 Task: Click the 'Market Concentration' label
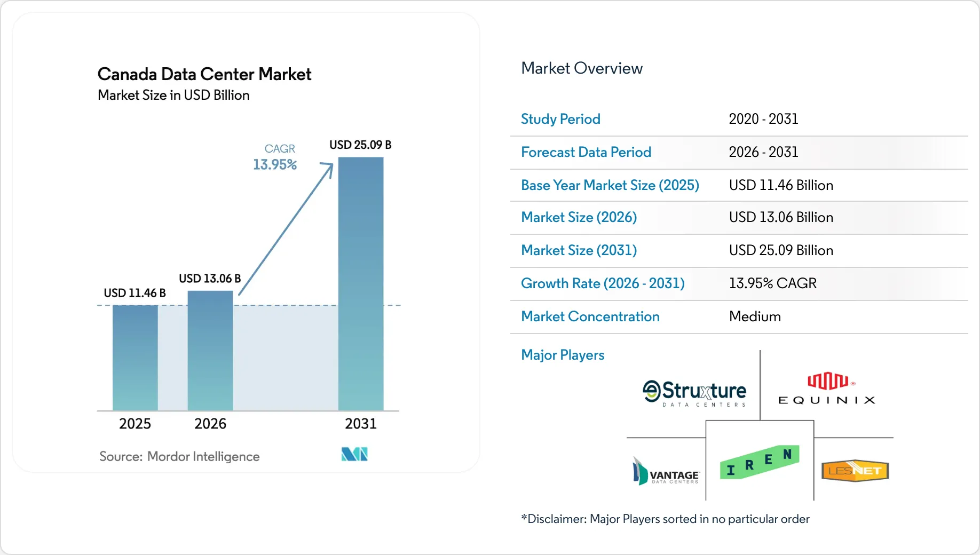point(590,316)
